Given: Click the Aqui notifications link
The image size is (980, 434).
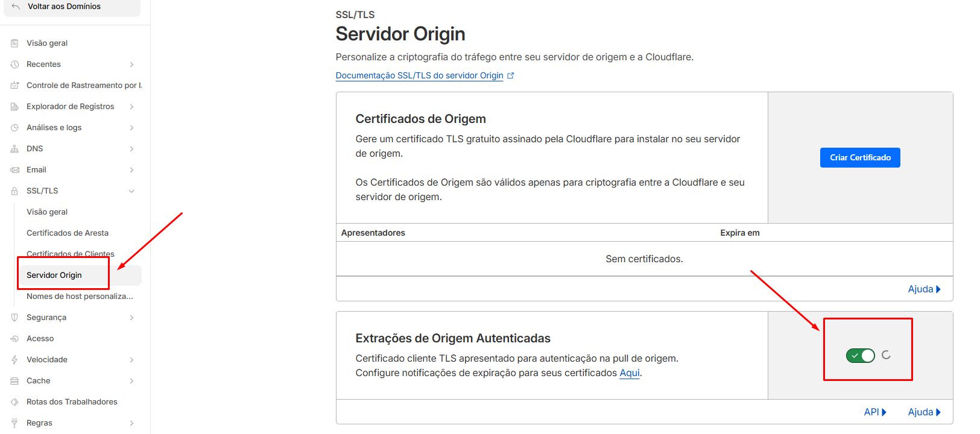Looking at the screenshot, I should pyautogui.click(x=630, y=373).
